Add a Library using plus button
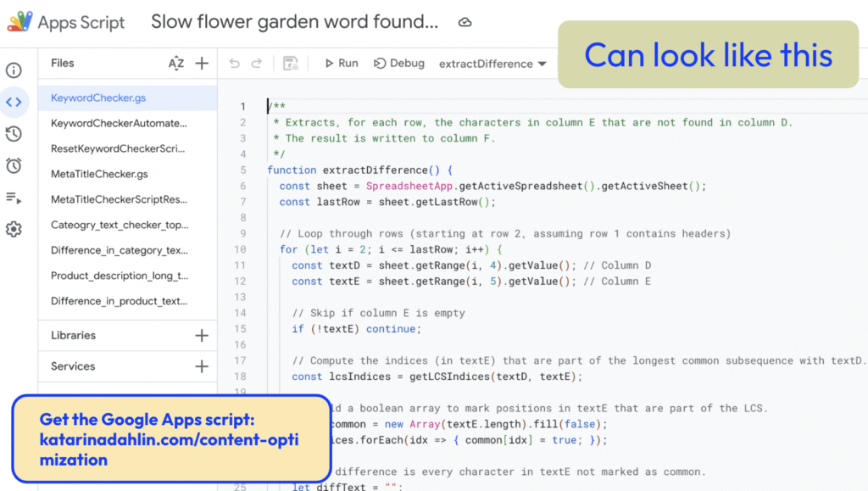The height and width of the screenshot is (491, 868). pyautogui.click(x=202, y=335)
